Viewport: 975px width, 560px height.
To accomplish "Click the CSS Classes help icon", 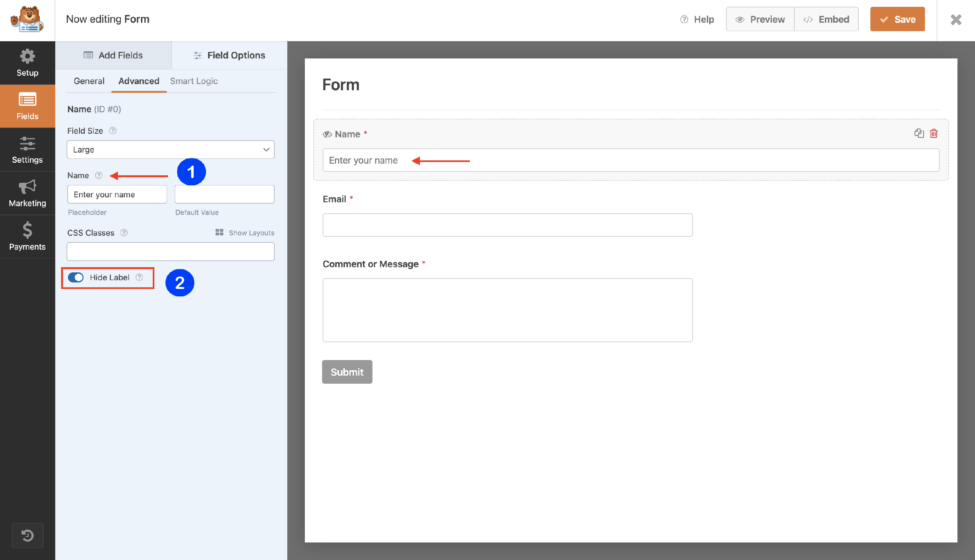I will 124,233.
